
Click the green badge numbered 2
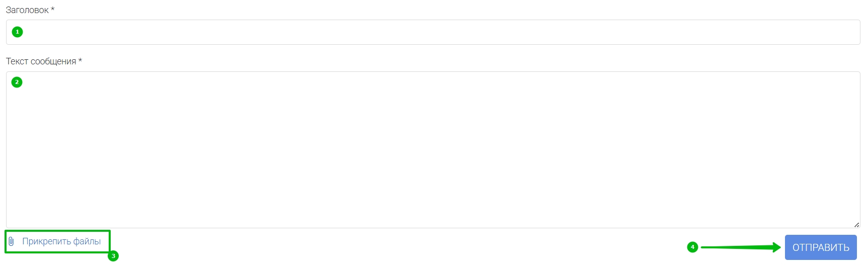pos(17,82)
